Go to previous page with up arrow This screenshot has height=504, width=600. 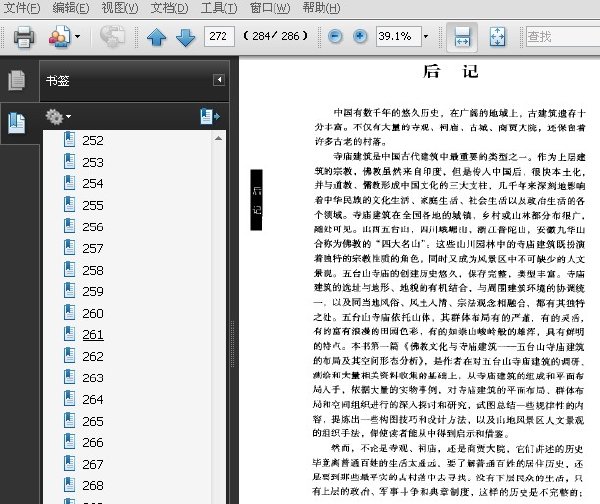click(157, 38)
